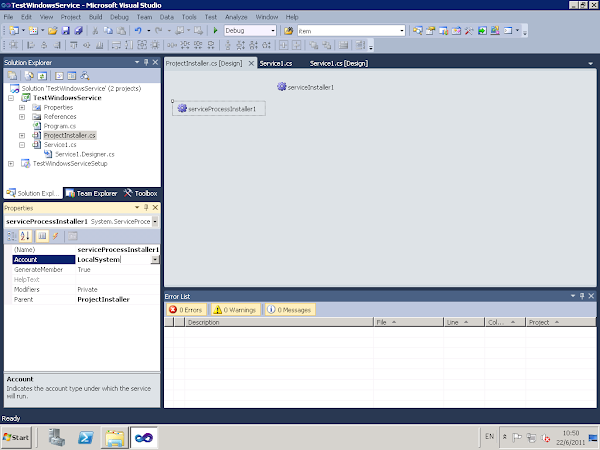
Task: Select the serviceInstaller1 component
Action: click(x=305, y=87)
